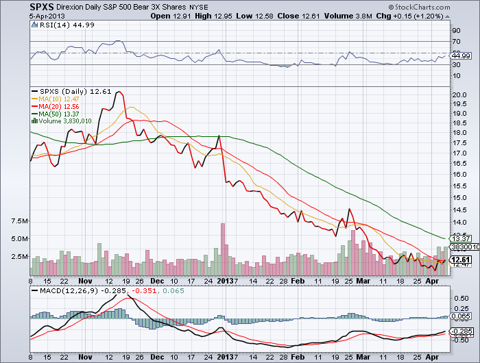Click the 12.61 last price tag
This screenshot has height=363, width=480.
point(461,260)
